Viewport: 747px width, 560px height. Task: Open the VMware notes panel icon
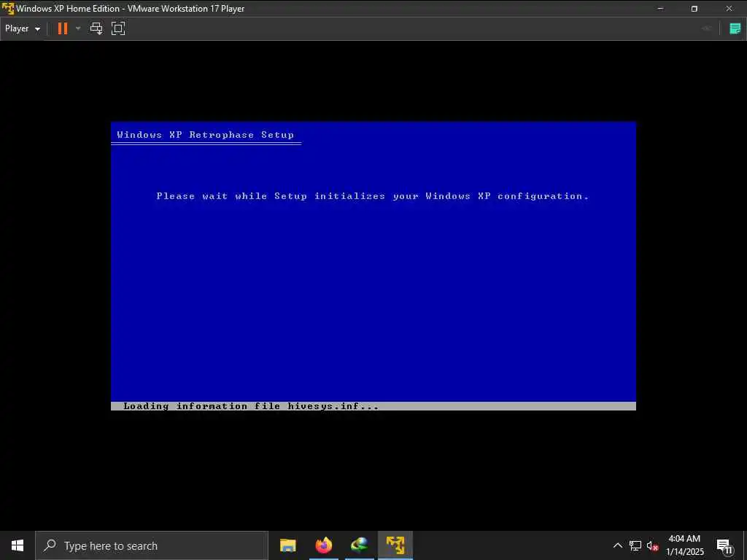coord(735,28)
